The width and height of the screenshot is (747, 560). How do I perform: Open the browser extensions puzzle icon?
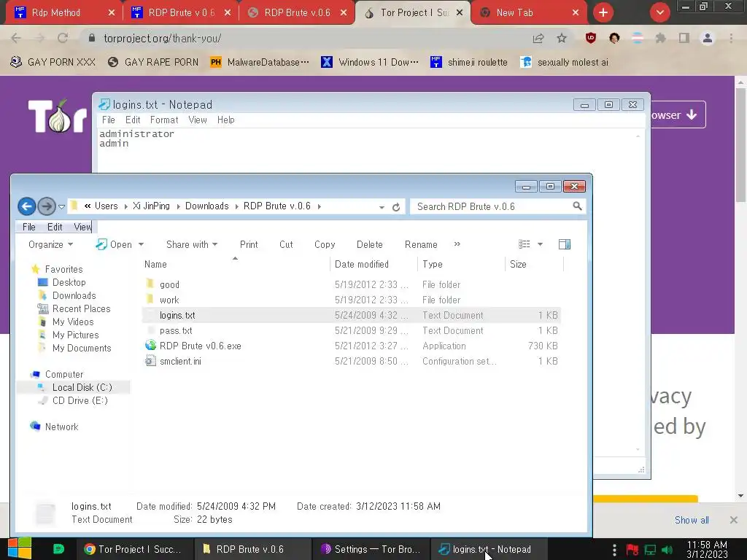[660, 38]
